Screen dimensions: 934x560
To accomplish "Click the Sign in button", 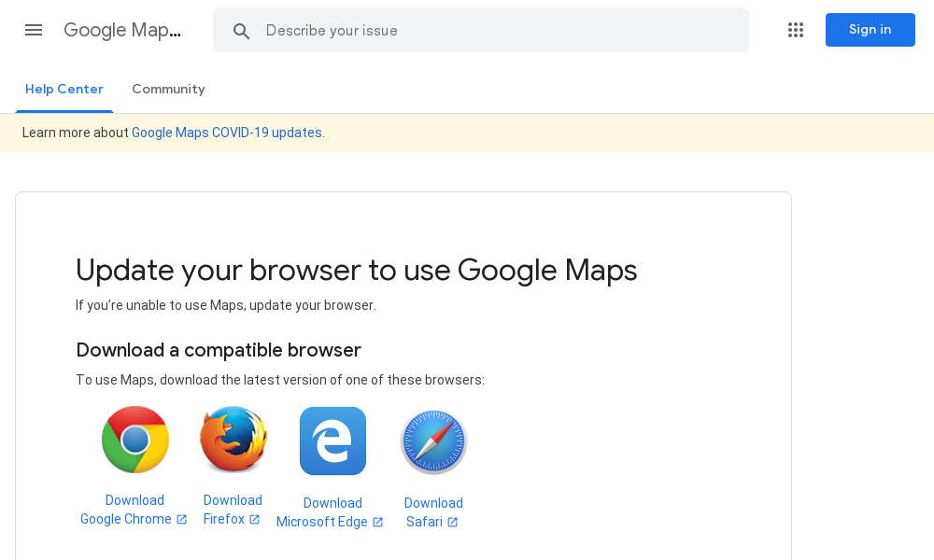I will click(870, 30).
